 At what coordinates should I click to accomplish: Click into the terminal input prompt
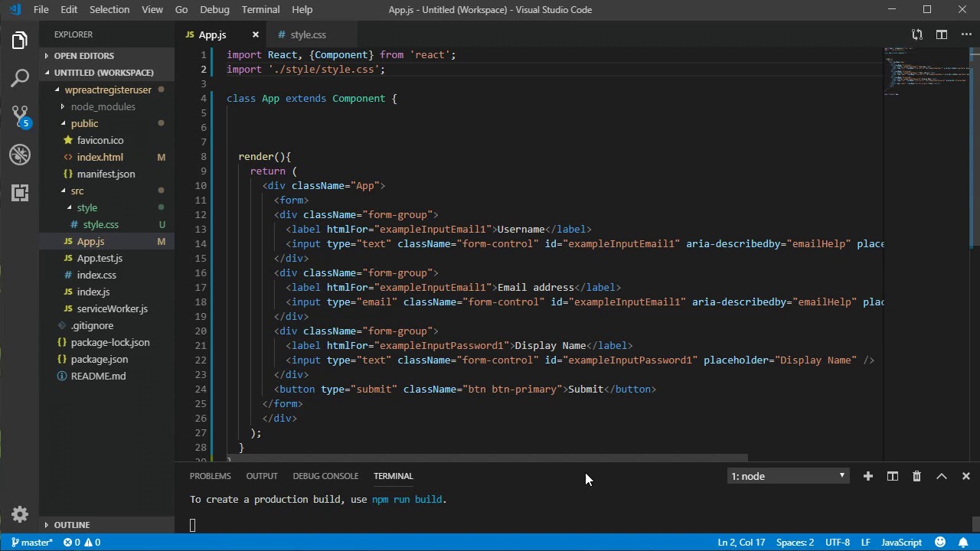tap(193, 525)
